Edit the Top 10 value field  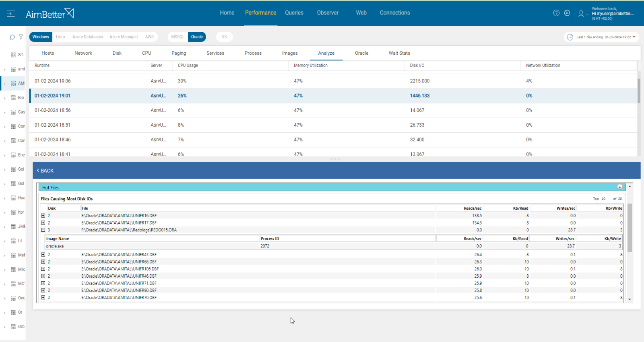click(603, 199)
